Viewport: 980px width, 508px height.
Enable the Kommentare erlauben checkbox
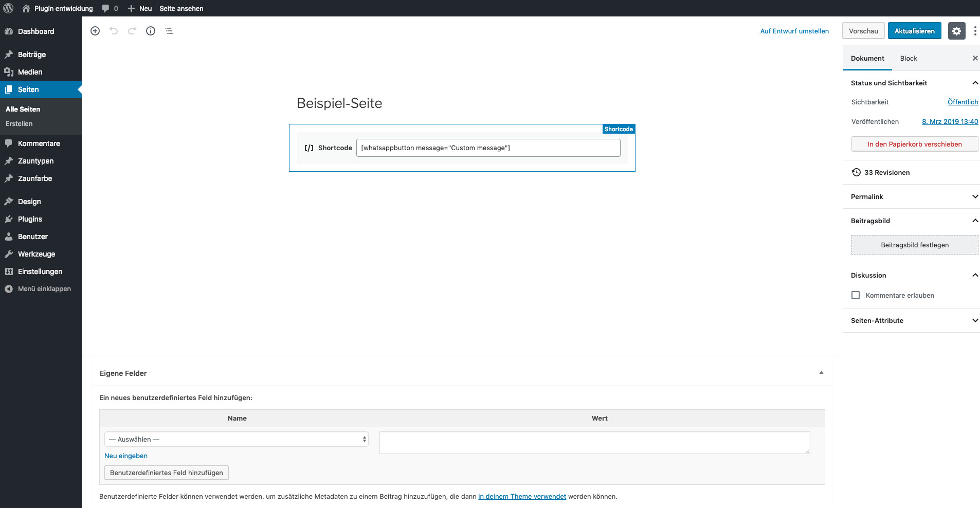point(856,295)
